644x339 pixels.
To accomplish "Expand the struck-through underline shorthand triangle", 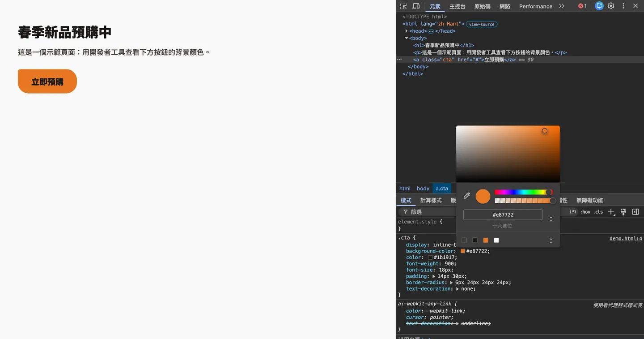I will point(457,323).
